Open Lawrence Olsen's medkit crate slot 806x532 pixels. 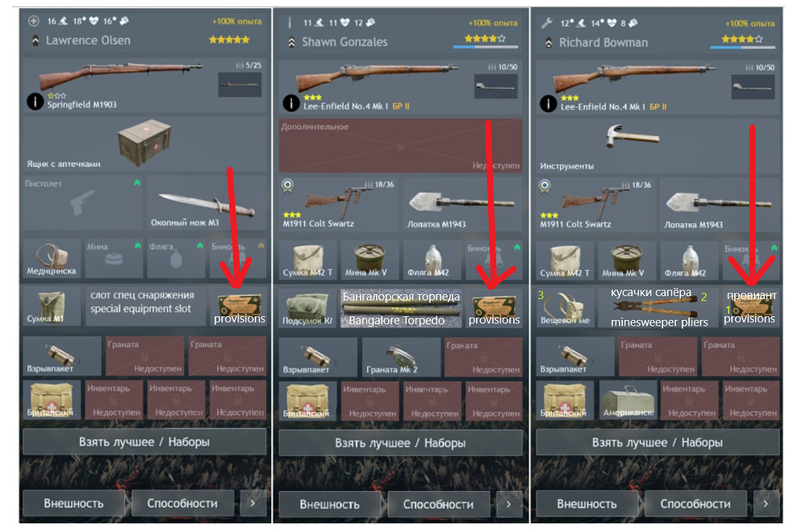click(x=144, y=143)
